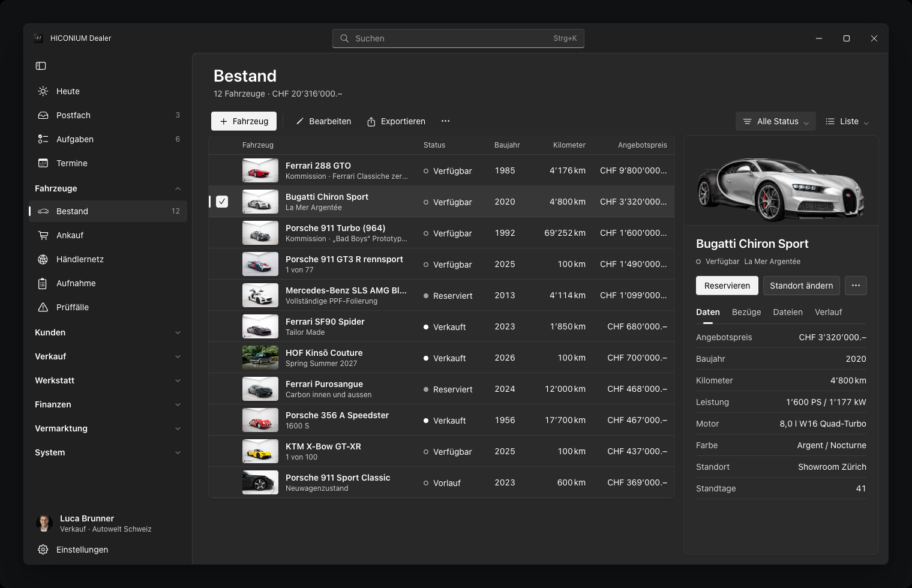Open Termine via its calendar icon
Screen dimensions: 912x588
(x=43, y=163)
